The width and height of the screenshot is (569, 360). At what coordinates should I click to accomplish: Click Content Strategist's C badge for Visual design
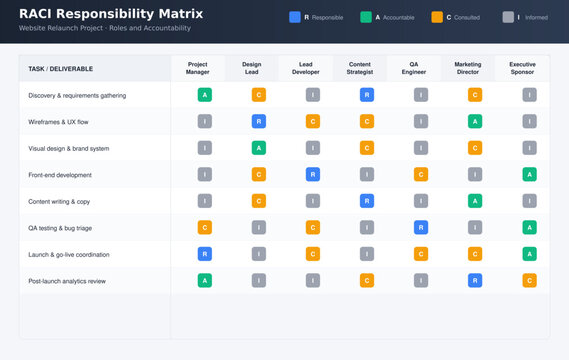pos(367,148)
